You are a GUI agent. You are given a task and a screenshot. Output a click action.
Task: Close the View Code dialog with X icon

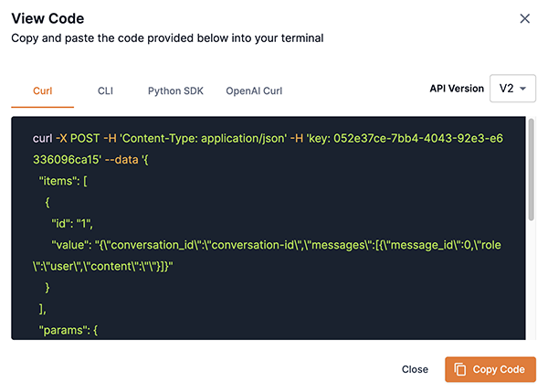pyautogui.click(x=524, y=18)
